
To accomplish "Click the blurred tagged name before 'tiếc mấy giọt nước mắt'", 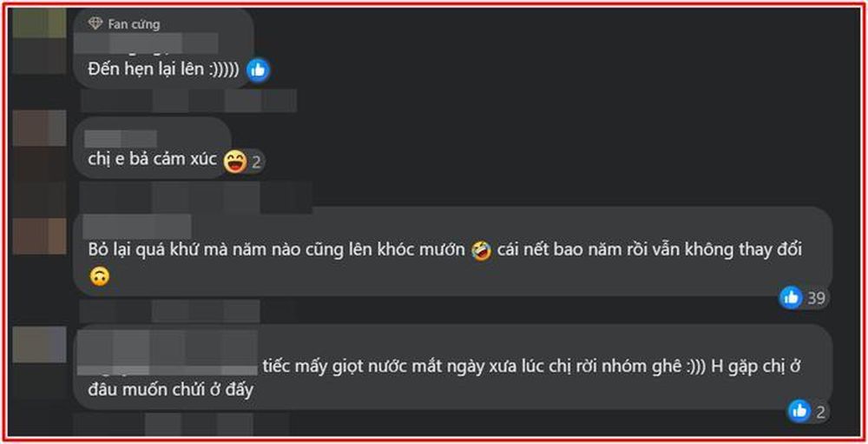I will 168,353.
